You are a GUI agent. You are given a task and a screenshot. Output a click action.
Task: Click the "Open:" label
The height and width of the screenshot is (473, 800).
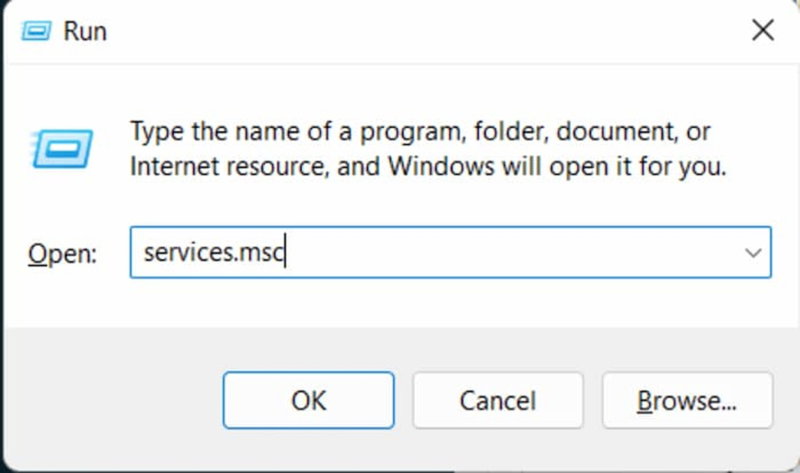coord(62,254)
